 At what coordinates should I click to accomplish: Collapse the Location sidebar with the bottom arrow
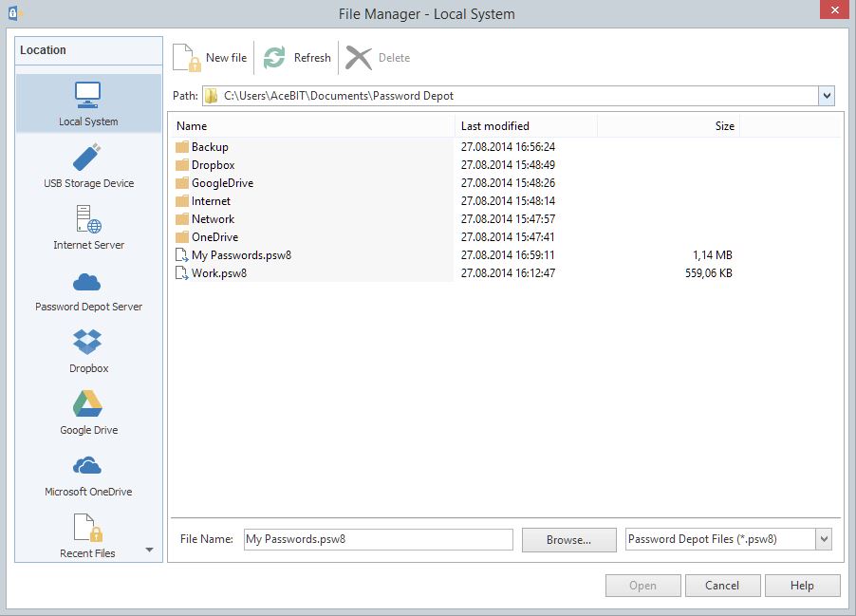click(x=149, y=551)
